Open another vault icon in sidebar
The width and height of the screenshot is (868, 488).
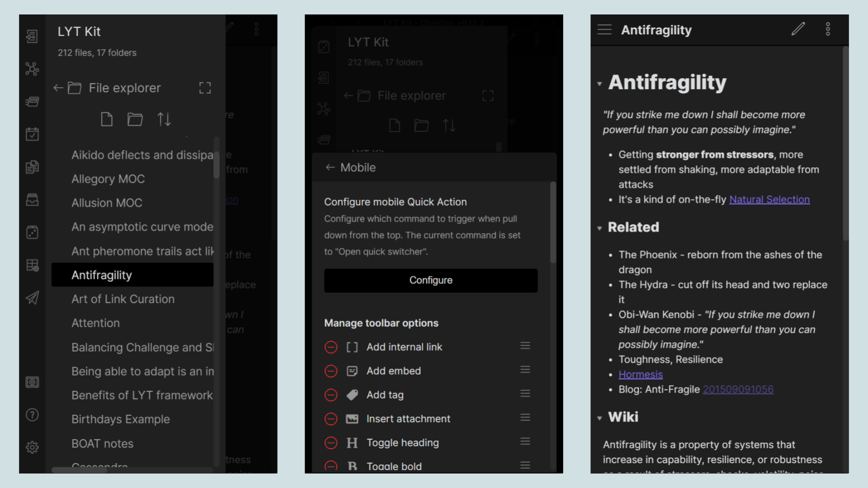point(32,382)
